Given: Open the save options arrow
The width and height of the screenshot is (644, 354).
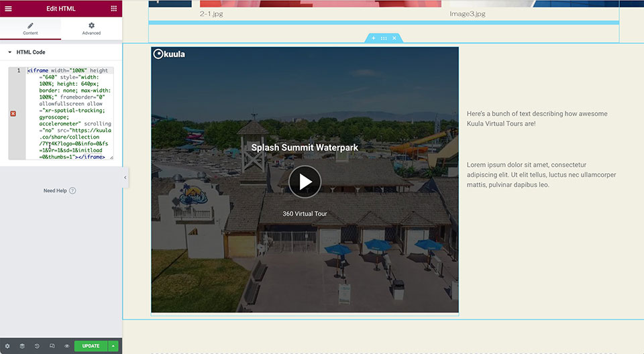Looking at the screenshot, I should (113, 346).
